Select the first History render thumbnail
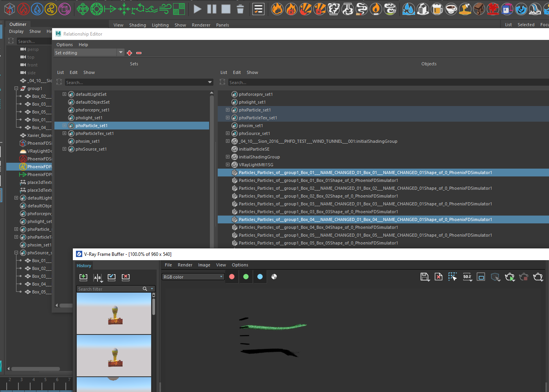This screenshot has height=392, width=549. point(114,313)
